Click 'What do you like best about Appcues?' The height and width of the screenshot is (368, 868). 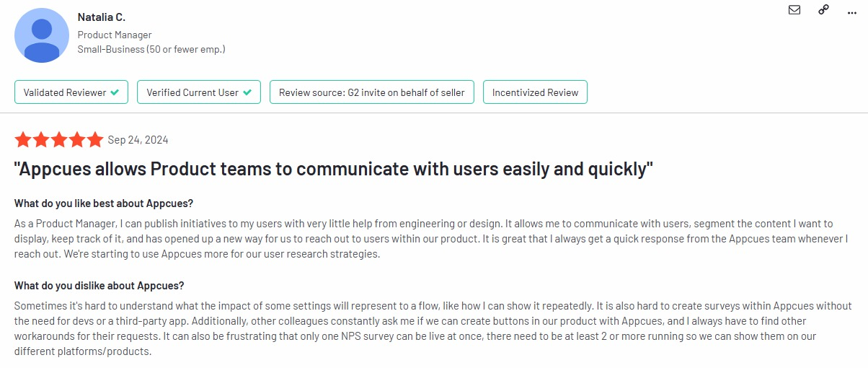point(104,203)
